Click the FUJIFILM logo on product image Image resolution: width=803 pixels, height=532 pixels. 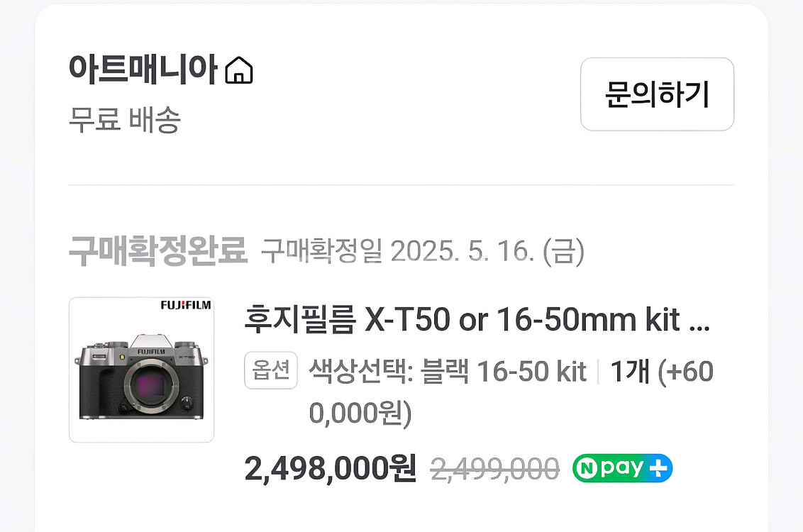[186, 306]
